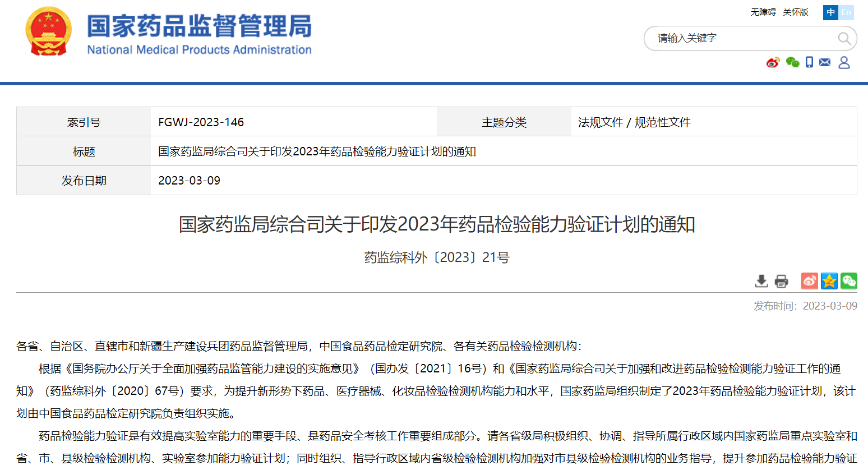Select the Chinese (中) language option

tap(830, 12)
